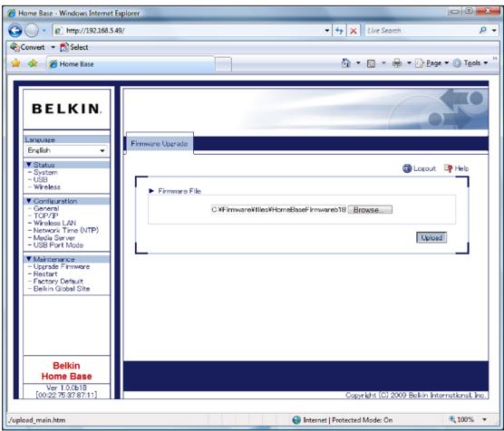This screenshot has height=431, width=504.
Task: Open the Print dropdown arrow
Action: (409, 63)
